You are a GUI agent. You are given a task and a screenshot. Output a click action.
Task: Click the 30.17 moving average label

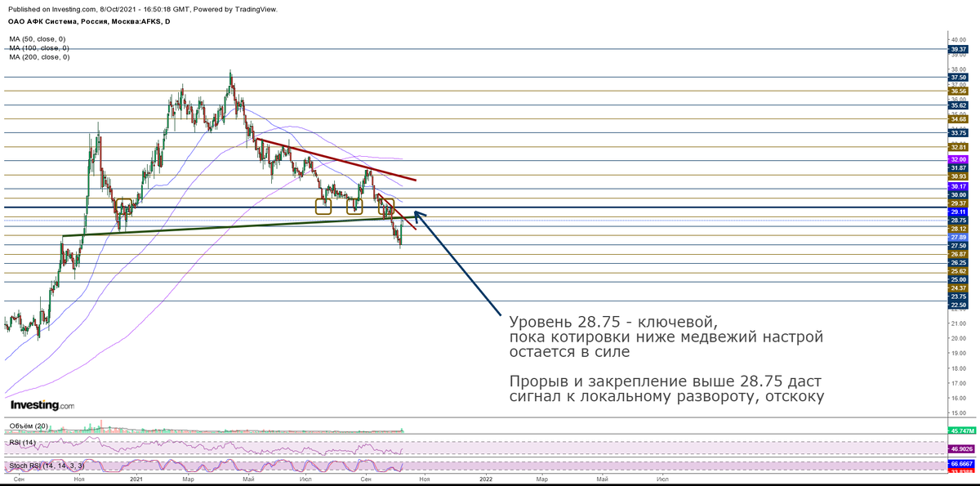pos(959,186)
